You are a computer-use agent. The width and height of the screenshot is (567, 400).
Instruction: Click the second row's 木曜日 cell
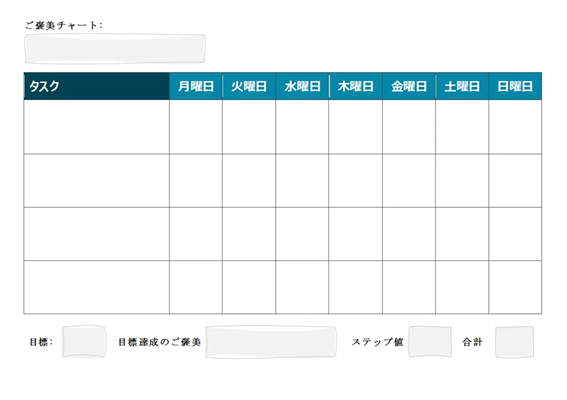[x=355, y=180]
